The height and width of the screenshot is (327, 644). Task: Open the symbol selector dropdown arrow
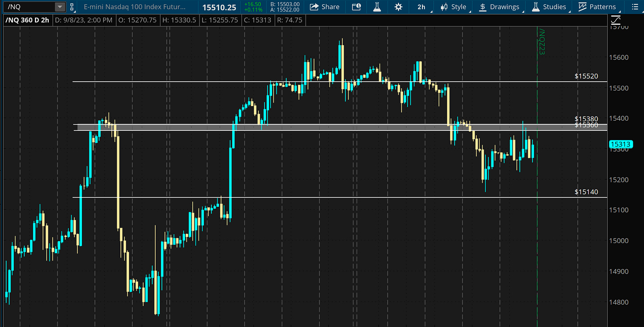click(60, 7)
